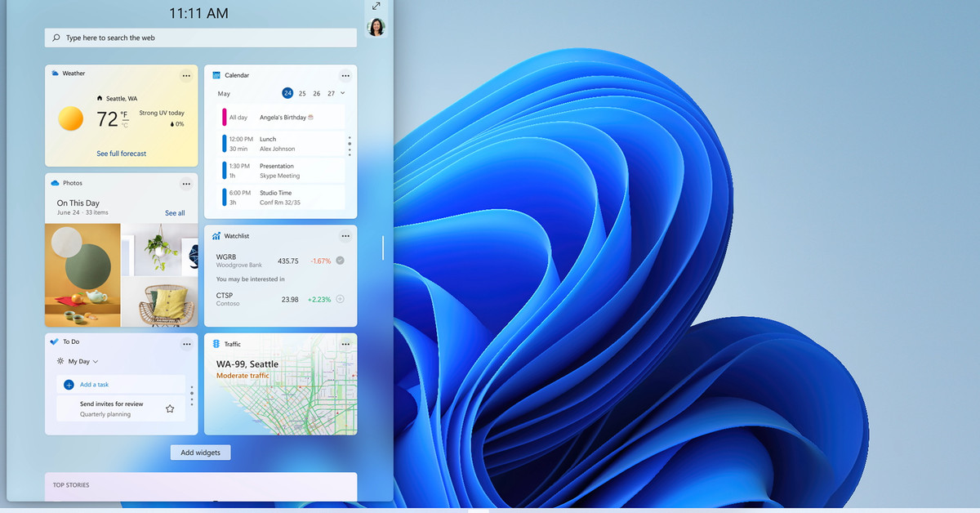Expand the calendar dates chevron
This screenshot has height=513, width=980.
coord(342,93)
